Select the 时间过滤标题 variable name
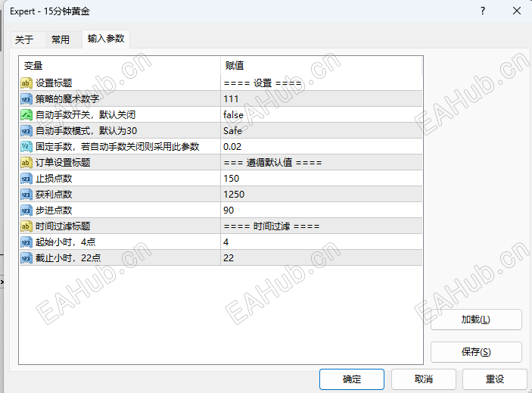This screenshot has height=393, width=532. click(x=63, y=226)
